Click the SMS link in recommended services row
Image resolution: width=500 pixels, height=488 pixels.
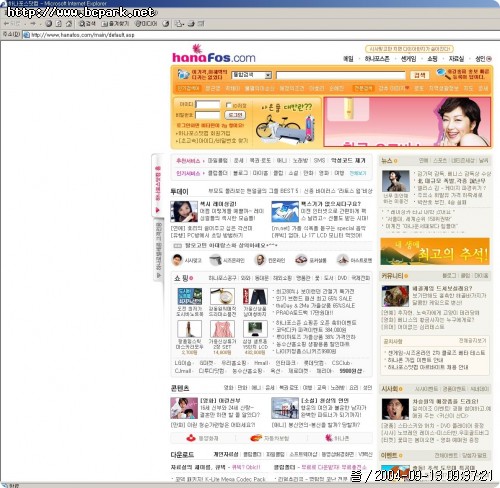click(319, 161)
